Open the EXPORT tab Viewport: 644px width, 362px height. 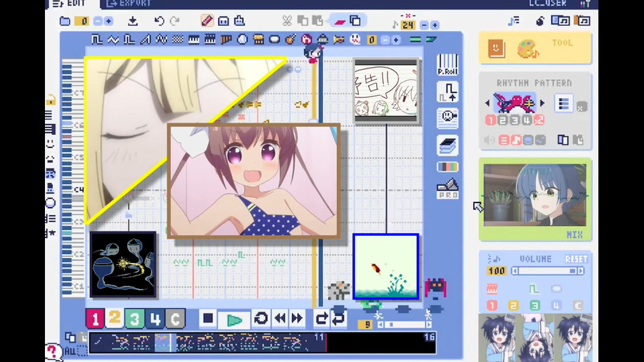pyautogui.click(x=129, y=4)
